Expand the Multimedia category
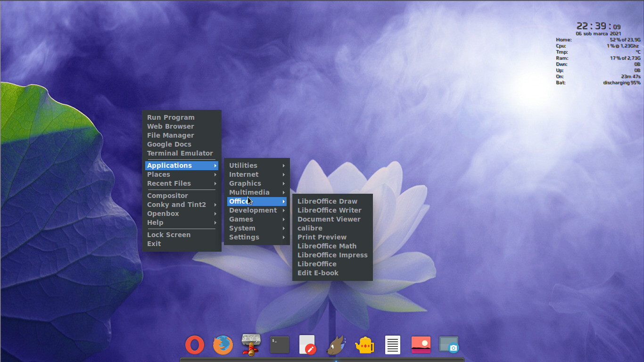 click(257, 192)
